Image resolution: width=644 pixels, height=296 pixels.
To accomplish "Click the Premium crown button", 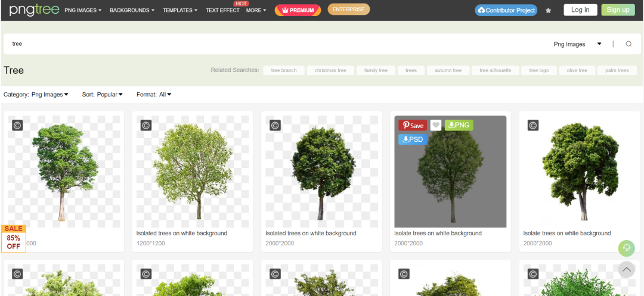I will click(x=298, y=10).
